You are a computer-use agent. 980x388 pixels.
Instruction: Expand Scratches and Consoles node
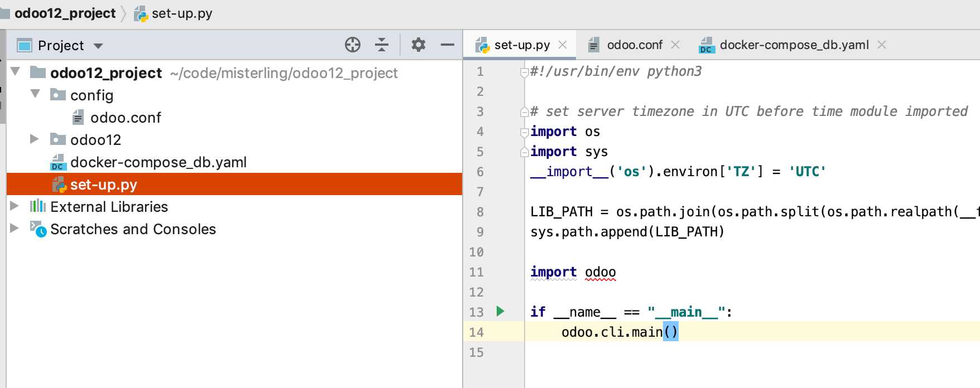tap(15, 228)
